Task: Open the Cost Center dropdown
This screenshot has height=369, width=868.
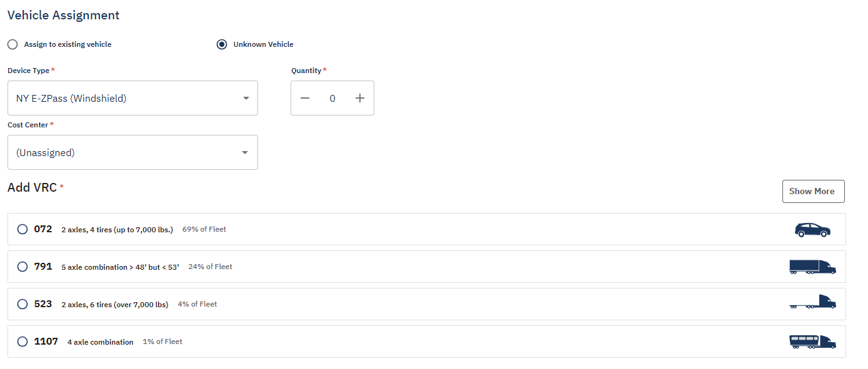Action: point(132,152)
